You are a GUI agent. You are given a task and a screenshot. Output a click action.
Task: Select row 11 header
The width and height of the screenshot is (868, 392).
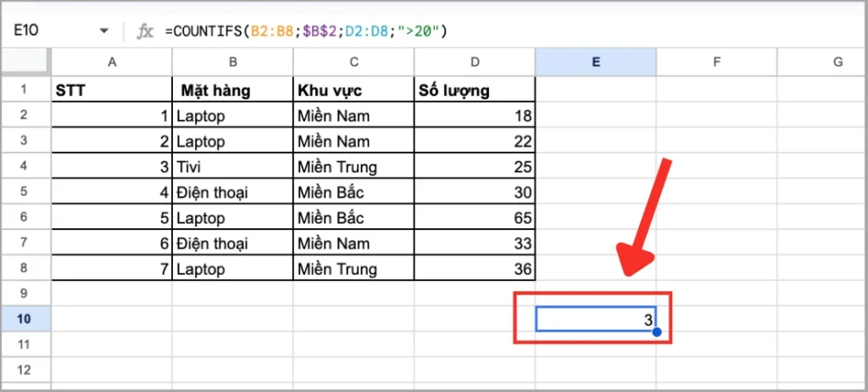pos(26,344)
